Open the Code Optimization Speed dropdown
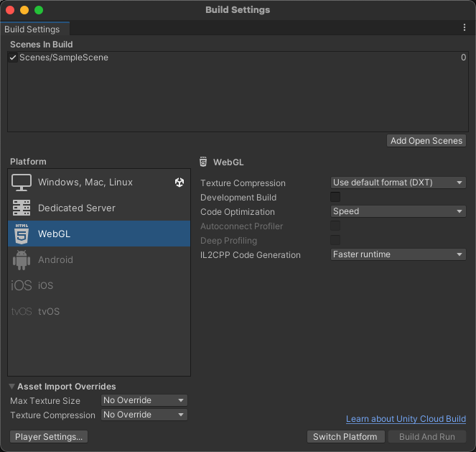The image size is (476, 452). click(398, 211)
